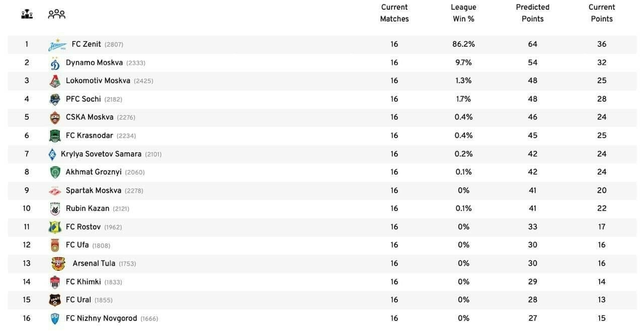The image size is (644, 331).
Task: Click the Spartak Moskva club crest
Action: coord(55,191)
